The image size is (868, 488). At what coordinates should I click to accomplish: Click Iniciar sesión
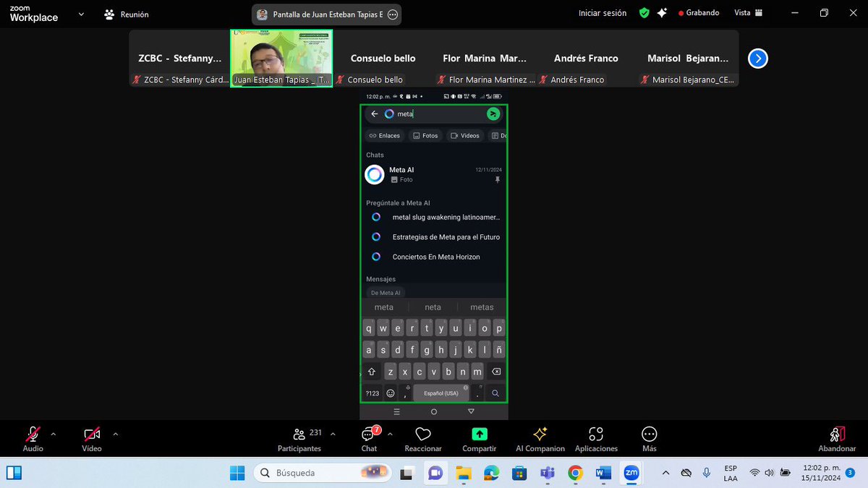[603, 13]
